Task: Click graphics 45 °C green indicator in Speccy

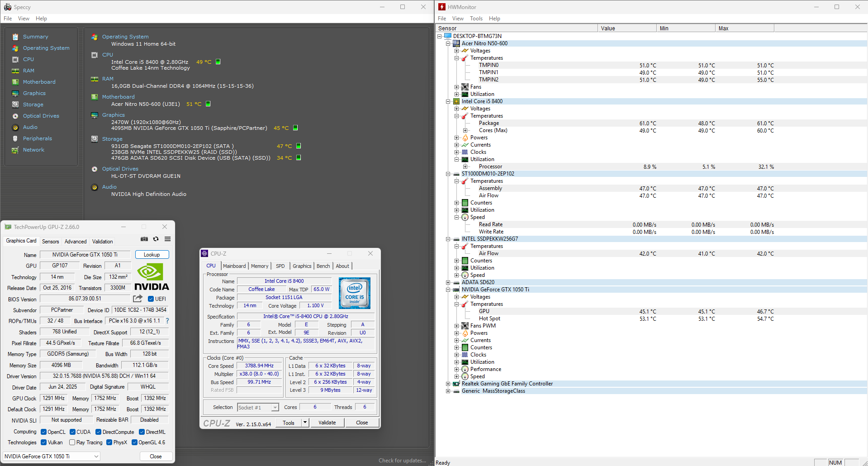Action: point(295,128)
